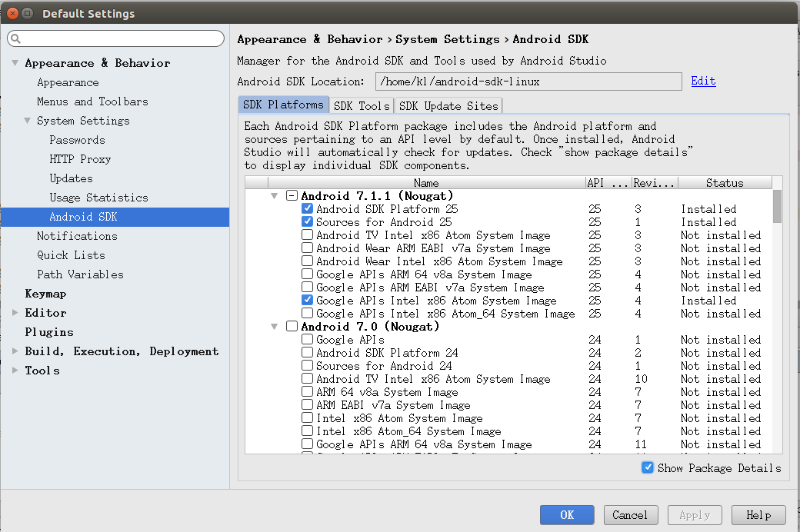Select Android SDK in sidebar
Image resolution: width=800 pixels, height=532 pixels.
tap(115, 217)
